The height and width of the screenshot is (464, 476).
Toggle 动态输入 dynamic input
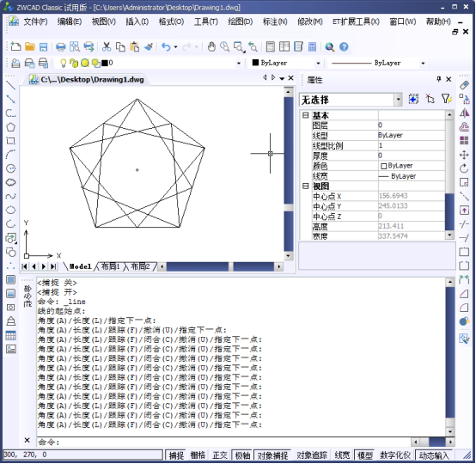(x=434, y=455)
